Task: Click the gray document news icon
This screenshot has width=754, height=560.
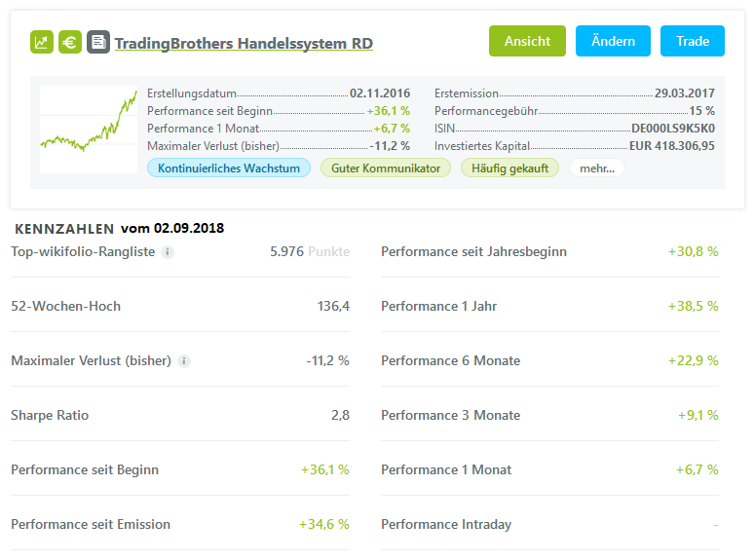Action: tap(98, 42)
